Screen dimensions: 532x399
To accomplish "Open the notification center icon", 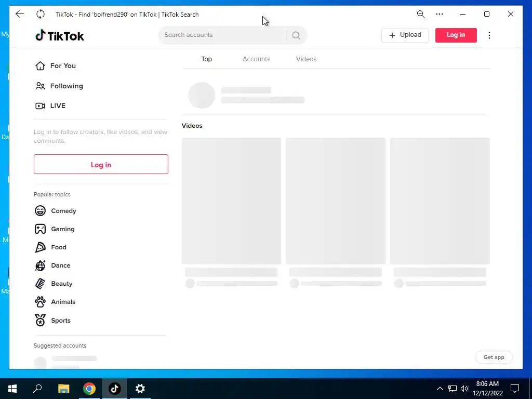I will [x=515, y=389].
